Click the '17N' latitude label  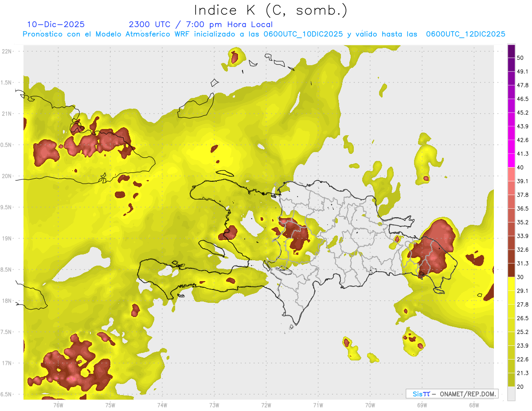coord(7,364)
